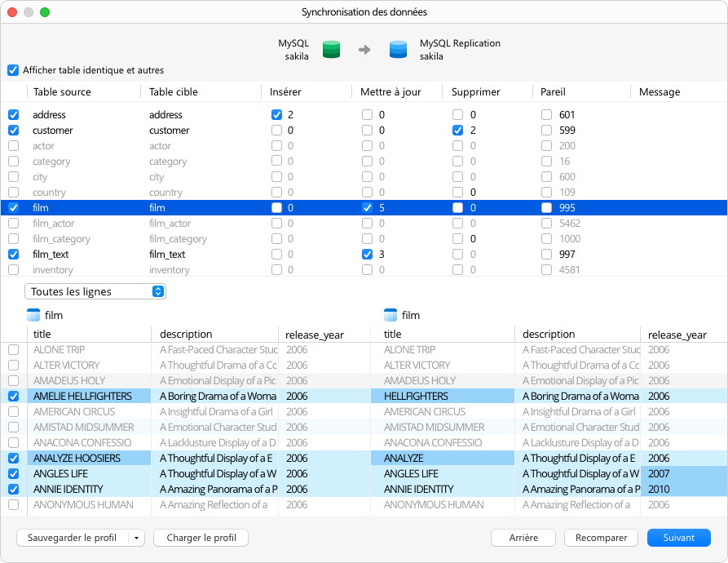This screenshot has width=728, height=563.
Task: Uncheck the customer table source checkbox
Action: tap(14, 130)
